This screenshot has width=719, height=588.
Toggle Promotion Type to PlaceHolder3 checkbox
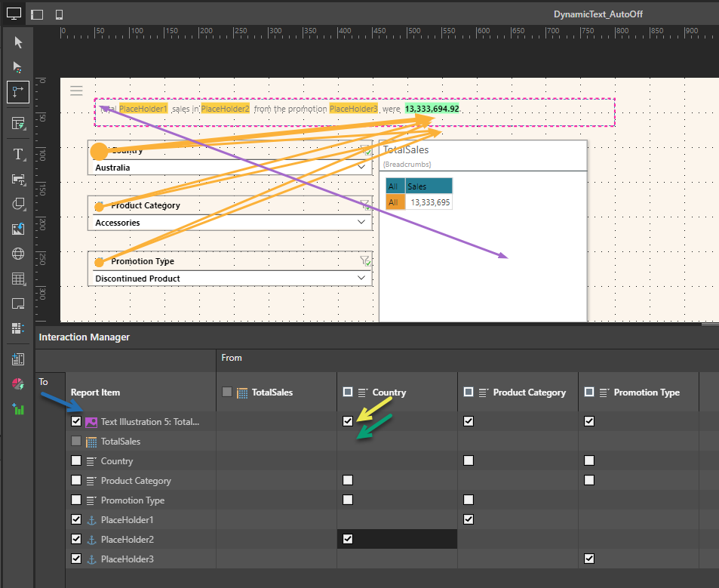click(589, 559)
